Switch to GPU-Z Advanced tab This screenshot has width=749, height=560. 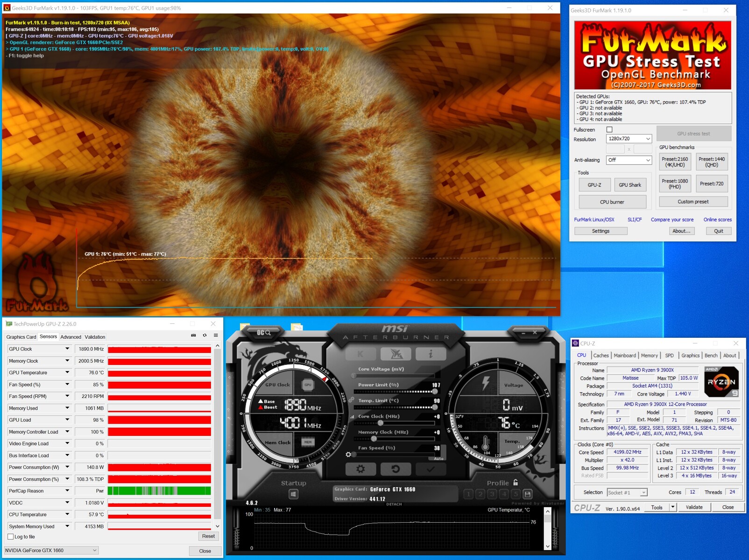(71, 337)
